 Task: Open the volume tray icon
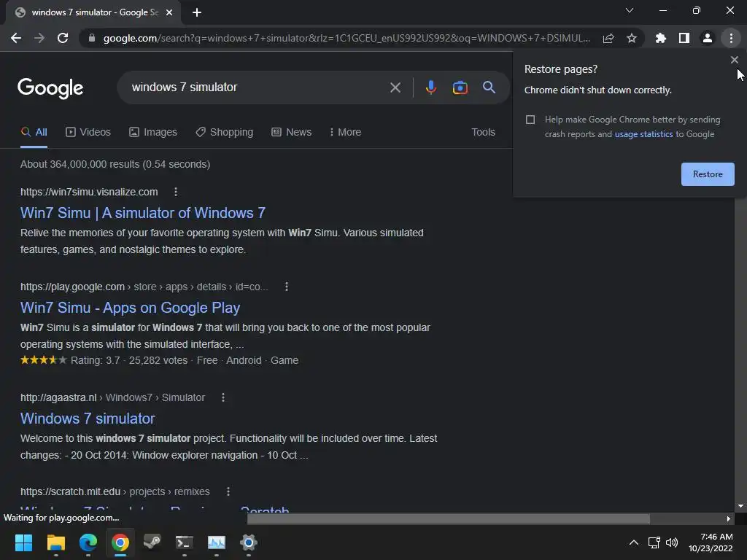pos(672,542)
